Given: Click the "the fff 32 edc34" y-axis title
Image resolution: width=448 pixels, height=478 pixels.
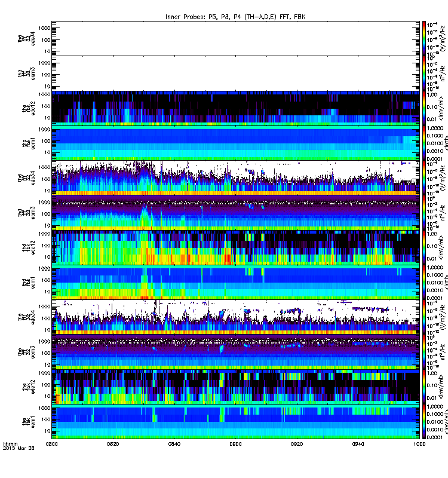Looking at the screenshot, I should 26,317.
